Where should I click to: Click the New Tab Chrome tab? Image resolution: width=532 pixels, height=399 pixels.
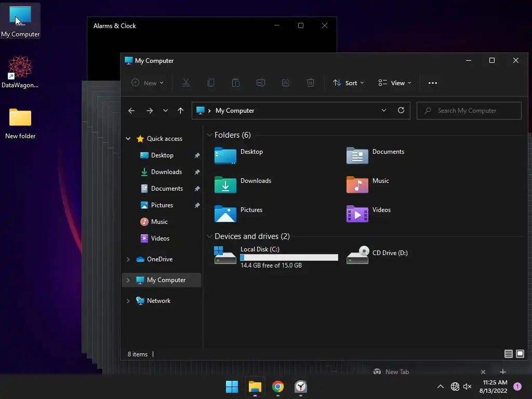(397, 372)
